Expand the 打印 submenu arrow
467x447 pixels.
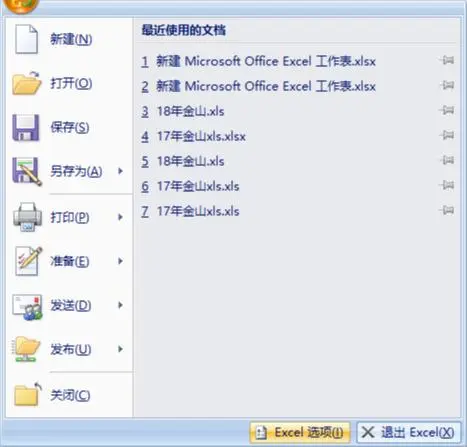120,217
